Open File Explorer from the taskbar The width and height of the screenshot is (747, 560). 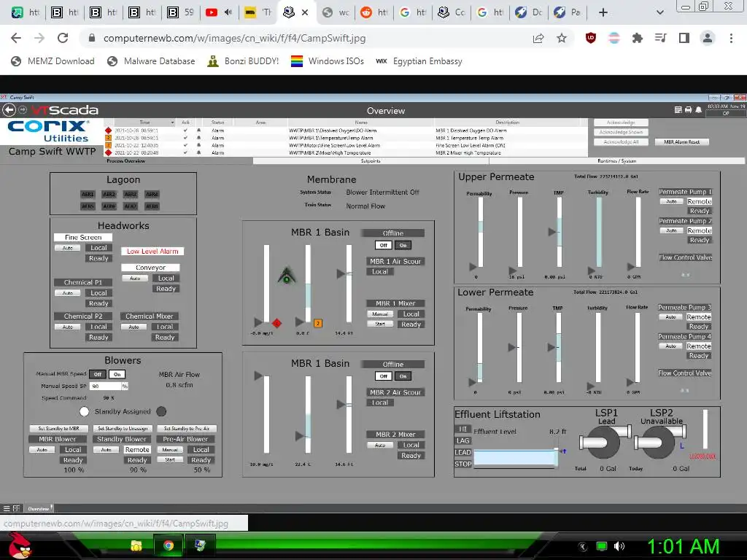[136, 545]
